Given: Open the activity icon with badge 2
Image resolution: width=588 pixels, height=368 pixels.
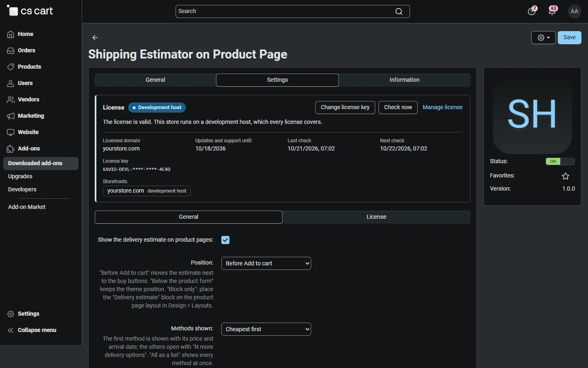Looking at the screenshot, I should pos(532,11).
